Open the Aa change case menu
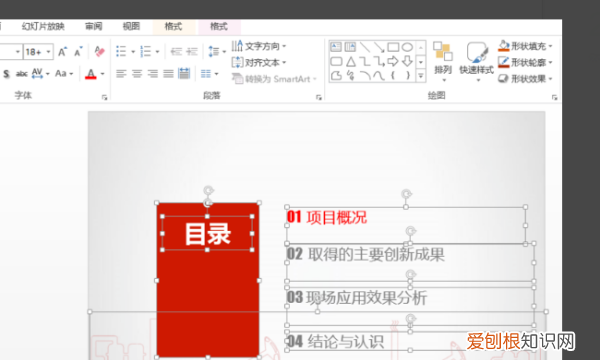Screen dimensions: 600x360 click(64, 73)
